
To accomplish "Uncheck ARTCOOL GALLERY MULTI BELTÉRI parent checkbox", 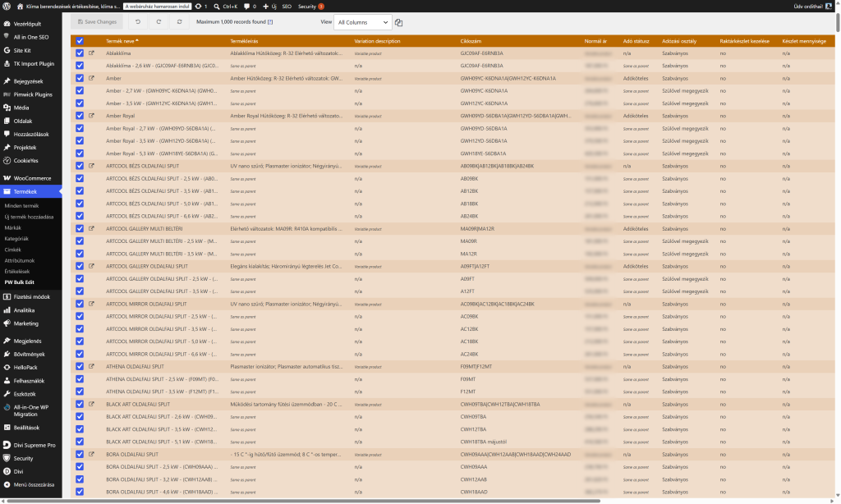I will click(80, 229).
